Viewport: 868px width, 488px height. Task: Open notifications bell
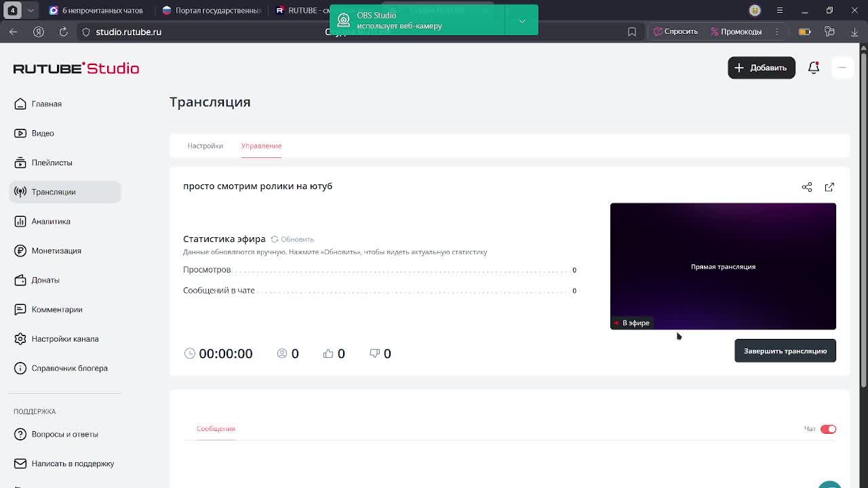(x=814, y=68)
